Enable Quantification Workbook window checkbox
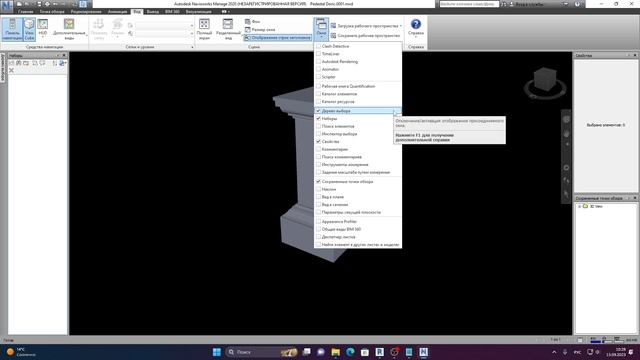Viewport: 640px width, 360px height. (318, 86)
